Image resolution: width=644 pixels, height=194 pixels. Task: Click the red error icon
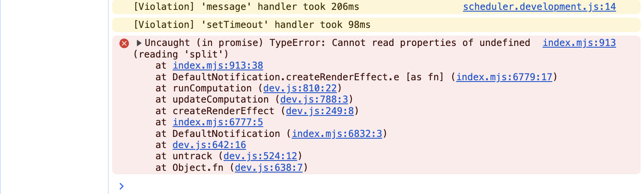pyautogui.click(x=124, y=43)
